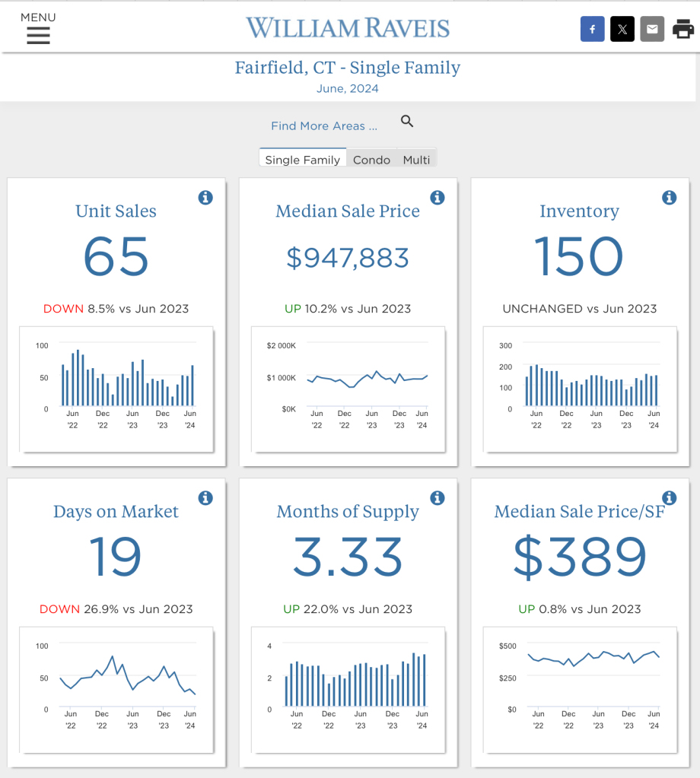Screen dimensions: 700x778
Task: Switch to the Condo tab
Action: 371,160
